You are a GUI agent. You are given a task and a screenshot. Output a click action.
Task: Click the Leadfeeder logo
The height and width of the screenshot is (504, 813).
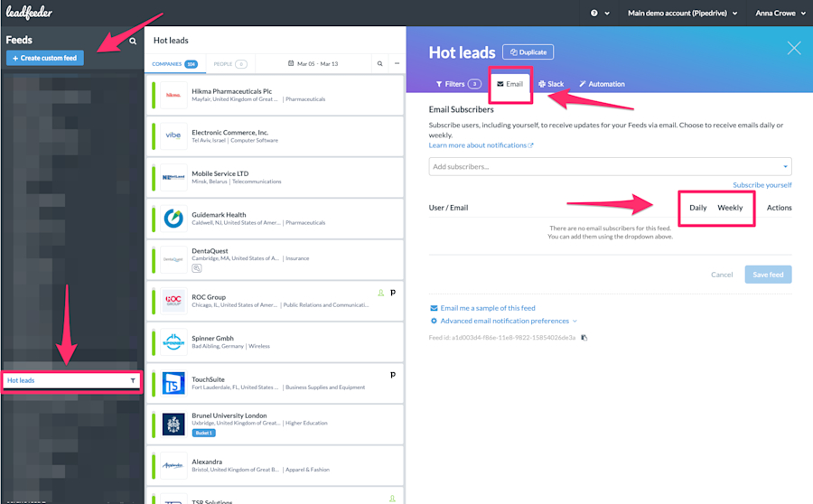[x=29, y=13]
